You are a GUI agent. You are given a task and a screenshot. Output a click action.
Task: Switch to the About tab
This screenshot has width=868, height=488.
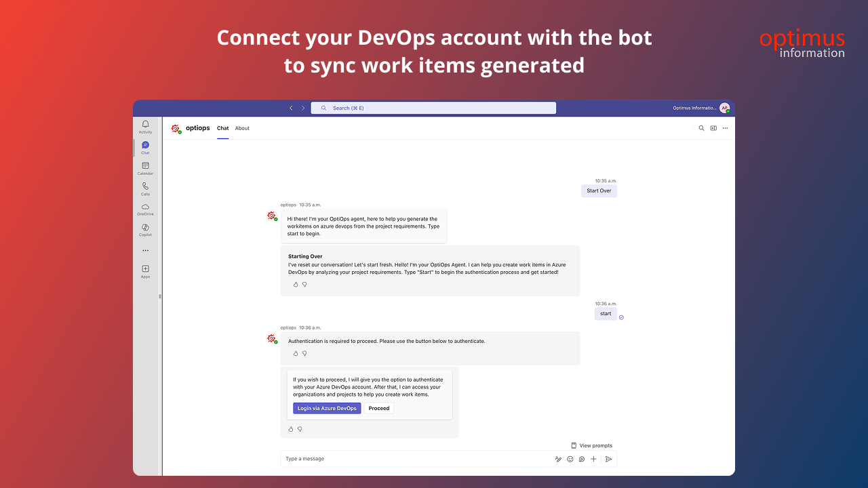242,128
